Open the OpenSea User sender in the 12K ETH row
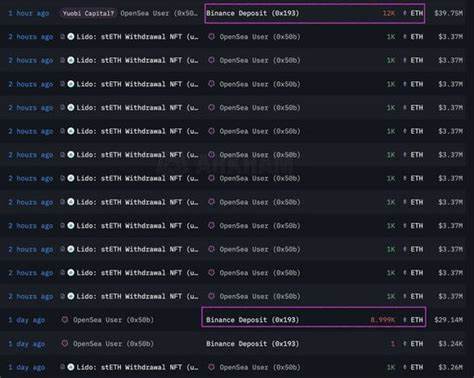The height and width of the screenshot is (378, 474). tap(159, 13)
